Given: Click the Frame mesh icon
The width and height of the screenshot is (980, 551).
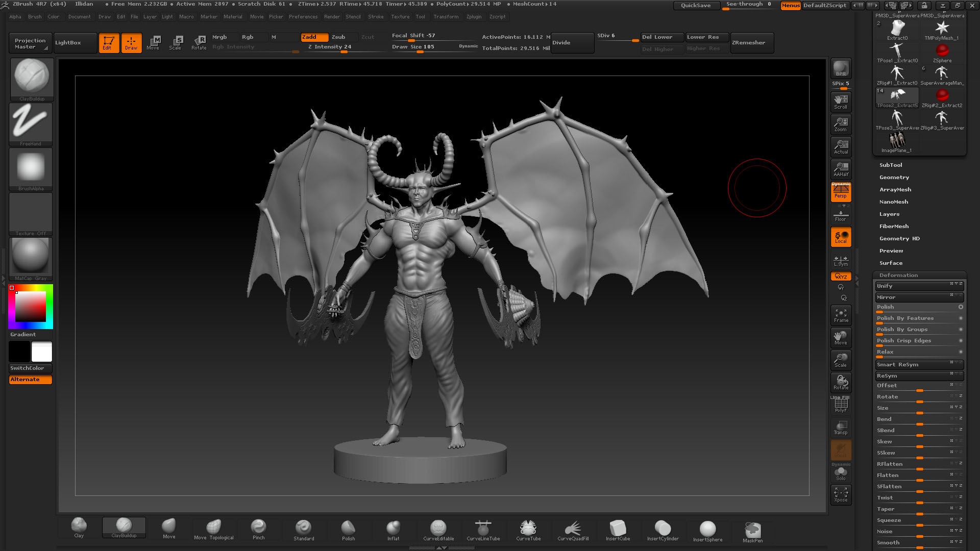Looking at the screenshot, I should [841, 315].
